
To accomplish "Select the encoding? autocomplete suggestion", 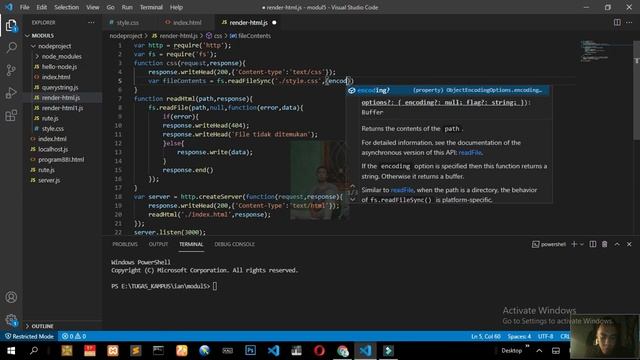I will 448,90.
